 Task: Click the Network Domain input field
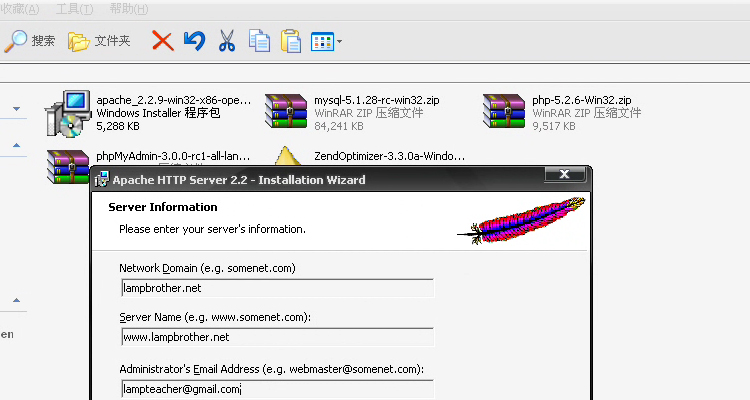[277, 288]
